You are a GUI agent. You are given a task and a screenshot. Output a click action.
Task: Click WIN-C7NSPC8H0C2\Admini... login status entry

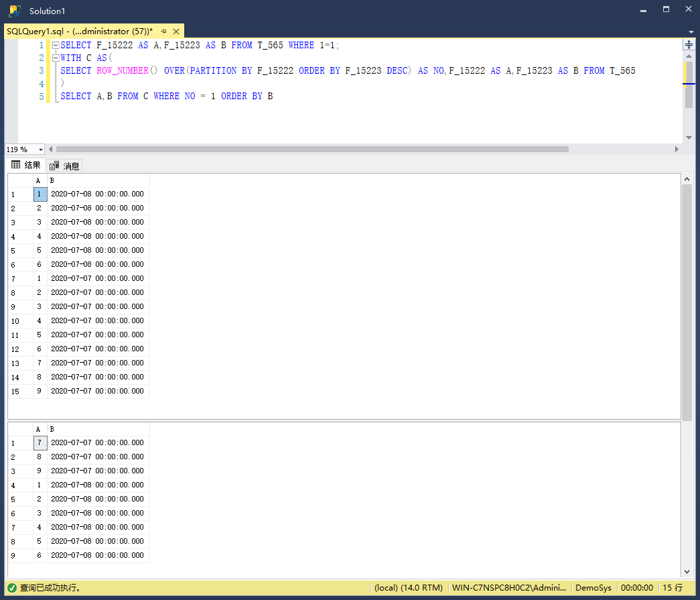point(509,588)
